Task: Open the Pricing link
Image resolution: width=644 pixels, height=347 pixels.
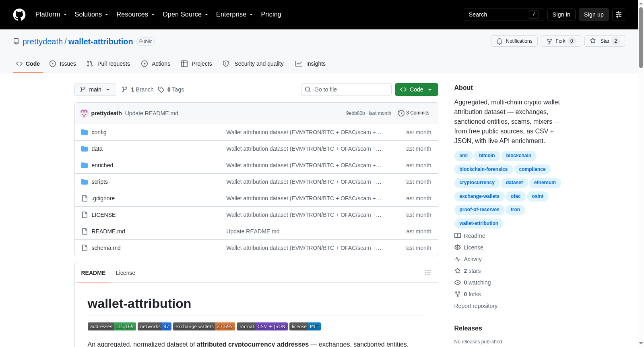Action: [271, 15]
